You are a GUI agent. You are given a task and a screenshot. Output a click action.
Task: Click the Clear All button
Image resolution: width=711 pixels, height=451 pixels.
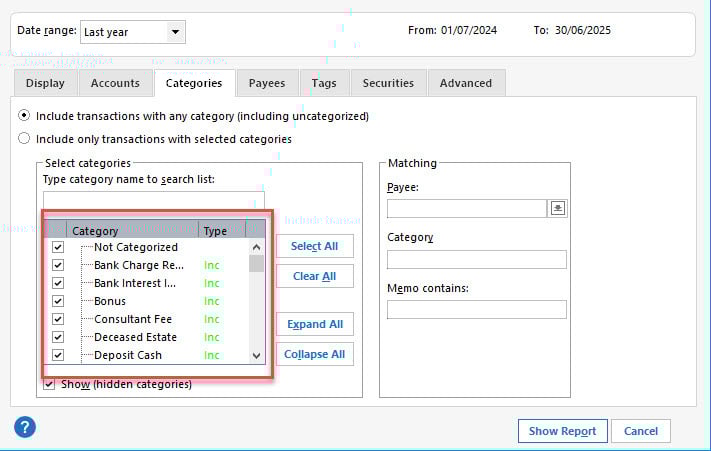tap(315, 276)
